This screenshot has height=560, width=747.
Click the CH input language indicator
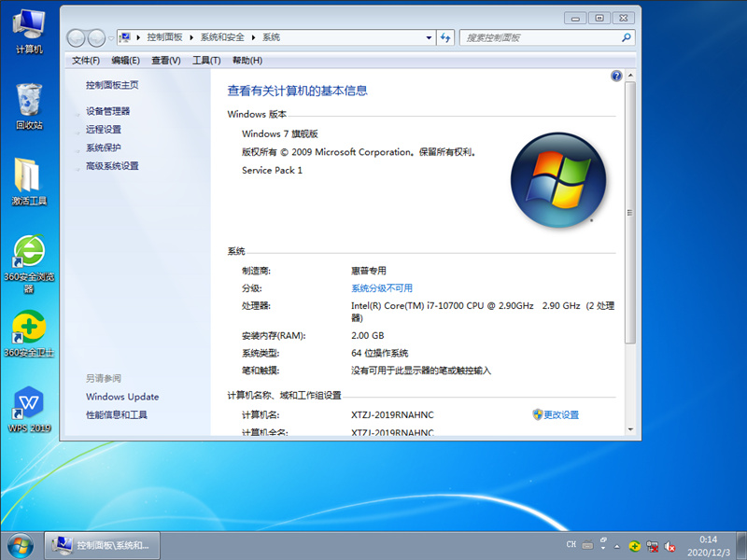(x=571, y=544)
